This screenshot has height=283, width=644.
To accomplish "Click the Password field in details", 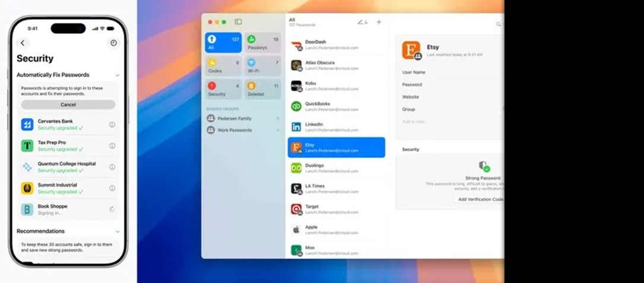I will tap(453, 85).
